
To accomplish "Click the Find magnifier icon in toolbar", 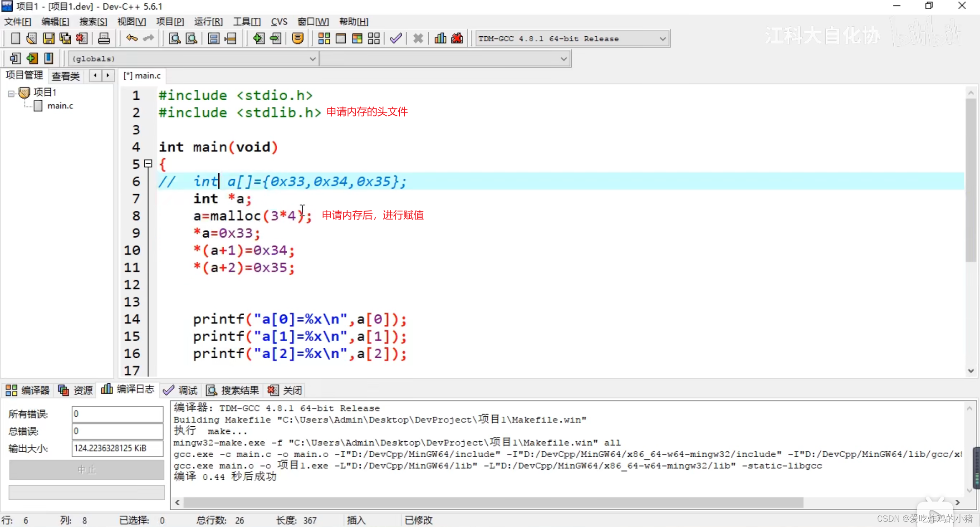I will (175, 39).
